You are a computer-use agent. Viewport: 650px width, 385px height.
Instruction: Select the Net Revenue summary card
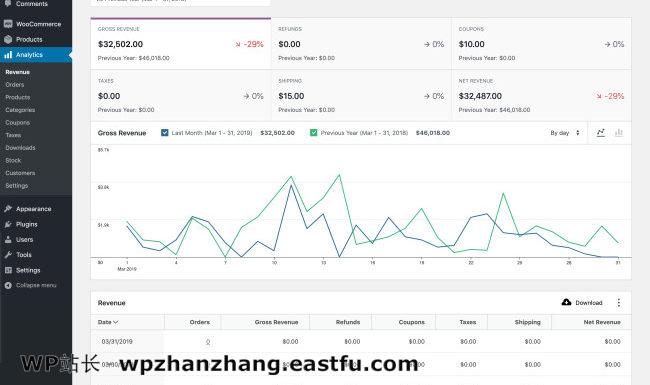[541, 95]
